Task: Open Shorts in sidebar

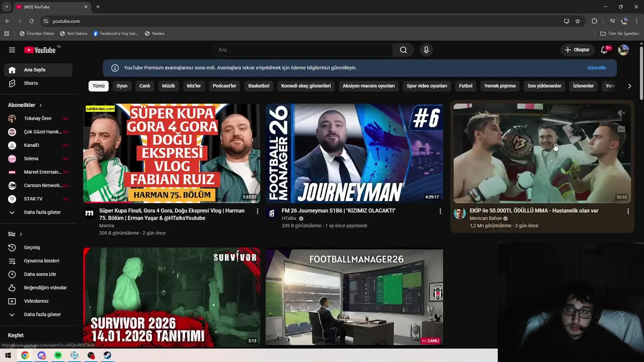Action: coord(38,83)
